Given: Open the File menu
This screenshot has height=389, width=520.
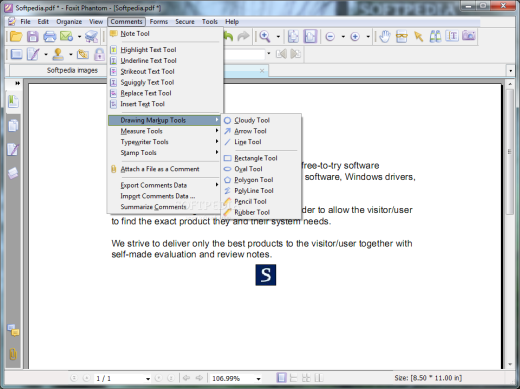Looking at the screenshot, I should [x=25, y=22].
